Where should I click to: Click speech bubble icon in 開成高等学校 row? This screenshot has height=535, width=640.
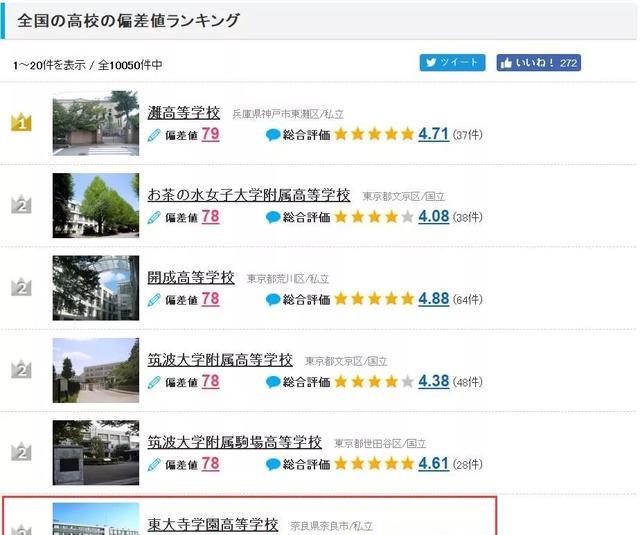(x=273, y=300)
